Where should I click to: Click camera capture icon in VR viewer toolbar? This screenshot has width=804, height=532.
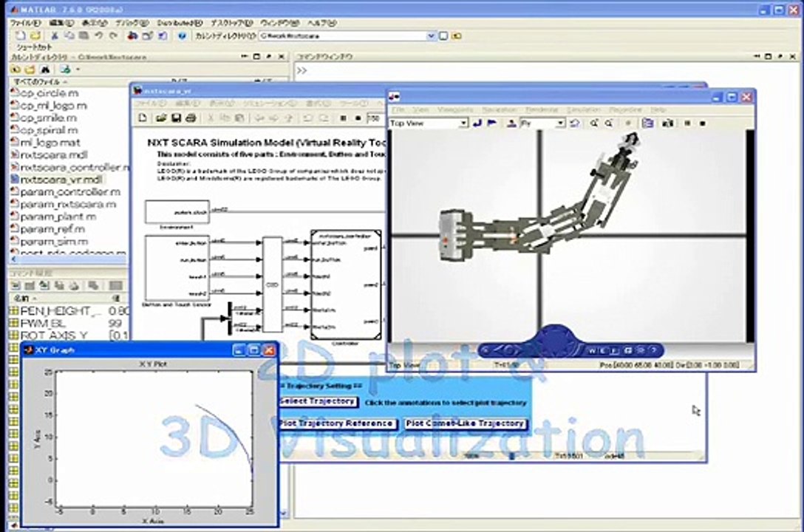point(667,123)
